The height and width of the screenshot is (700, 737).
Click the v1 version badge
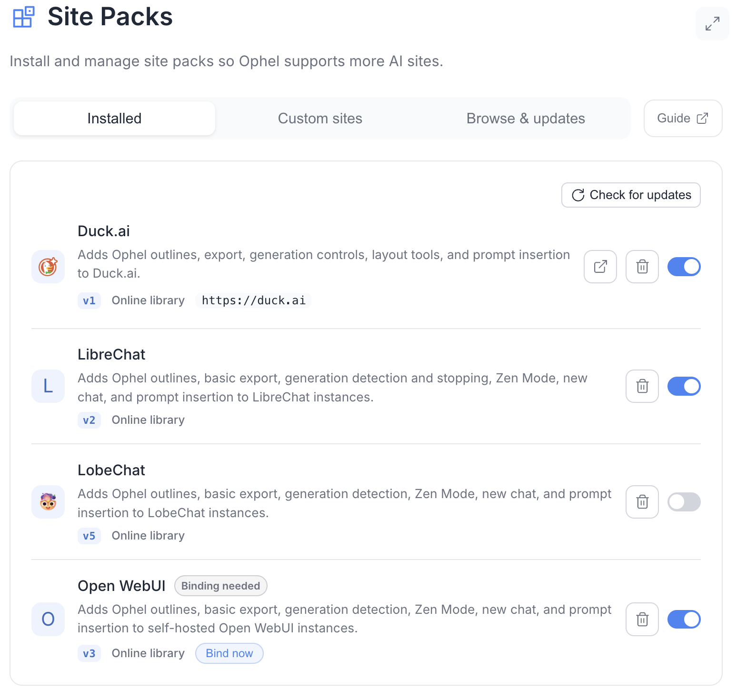click(x=89, y=300)
